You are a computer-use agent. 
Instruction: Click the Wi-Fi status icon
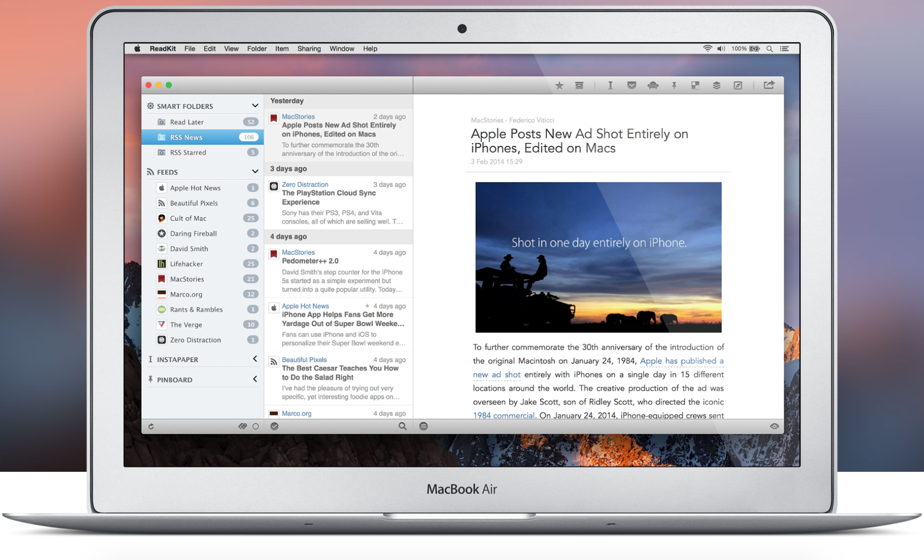(x=707, y=49)
